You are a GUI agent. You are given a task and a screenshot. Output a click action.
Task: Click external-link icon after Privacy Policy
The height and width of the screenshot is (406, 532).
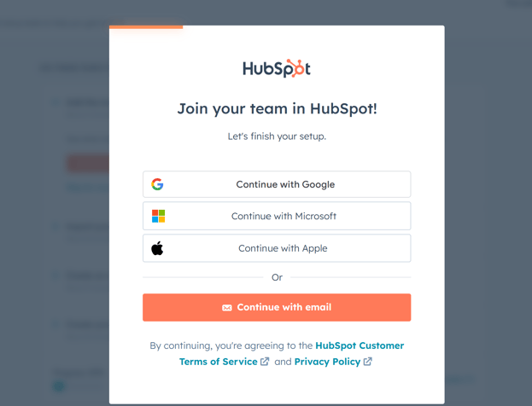[368, 362]
